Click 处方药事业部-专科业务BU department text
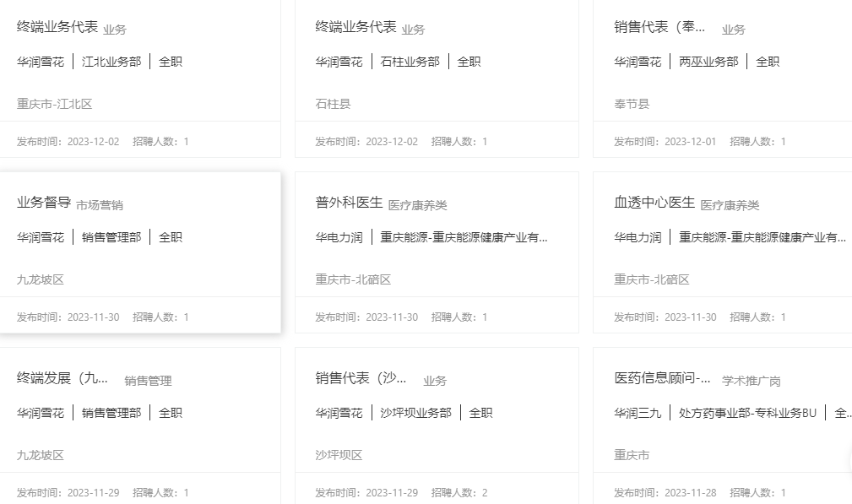Image resolution: width=852 pixels, height=504 pixels. click(747, 414)
